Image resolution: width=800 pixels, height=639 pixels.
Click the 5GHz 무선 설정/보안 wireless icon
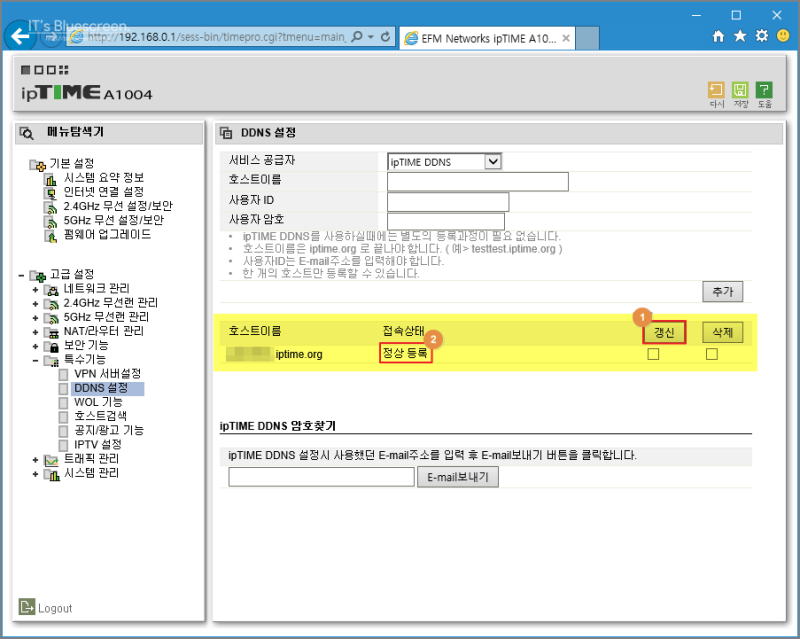coord(51,222)
